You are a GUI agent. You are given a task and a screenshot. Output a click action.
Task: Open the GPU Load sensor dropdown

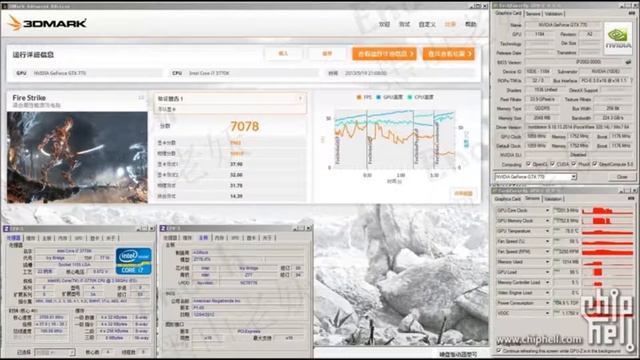pyautogui.click(x=547, y=272)
